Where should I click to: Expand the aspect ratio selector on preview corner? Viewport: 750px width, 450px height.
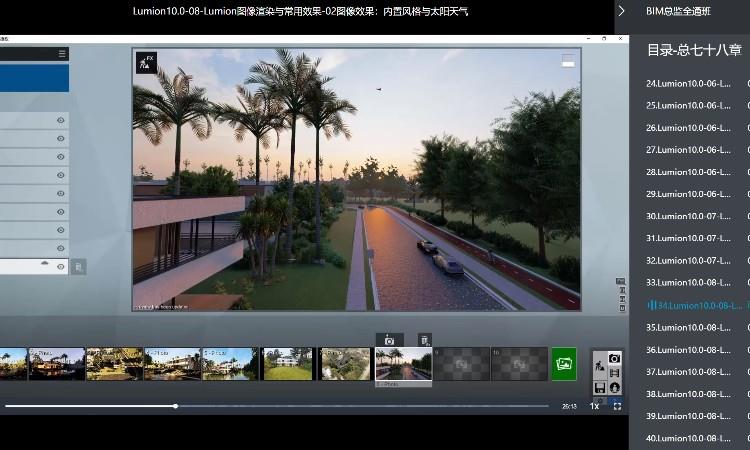point(568,60)
